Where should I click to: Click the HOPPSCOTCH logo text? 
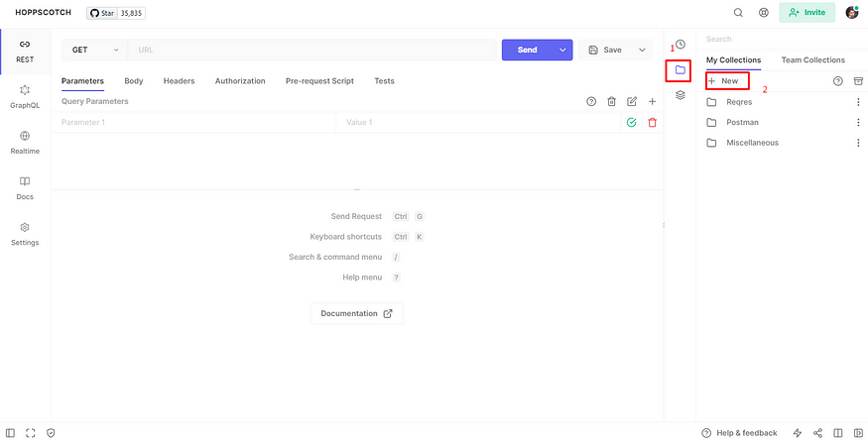[44, 13]
